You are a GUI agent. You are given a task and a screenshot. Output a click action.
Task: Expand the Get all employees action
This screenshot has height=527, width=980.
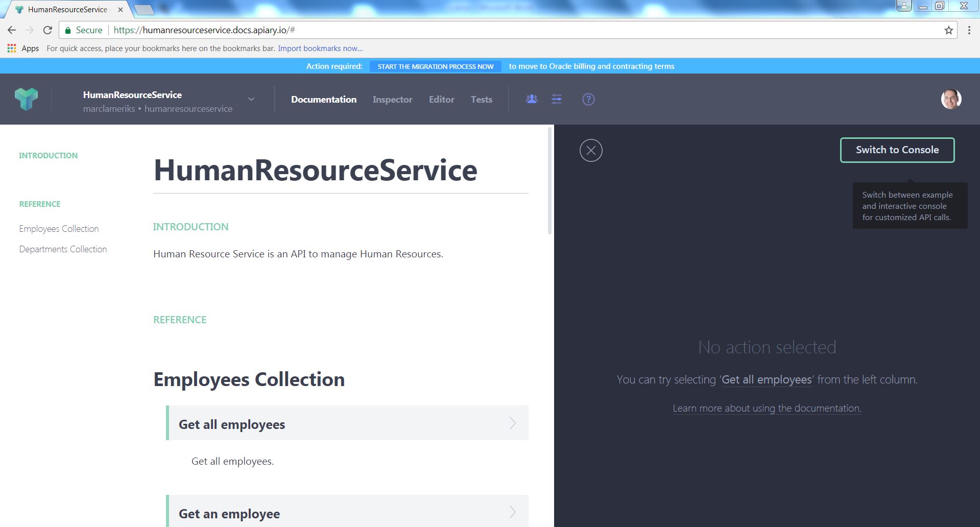tap(347, 423)
